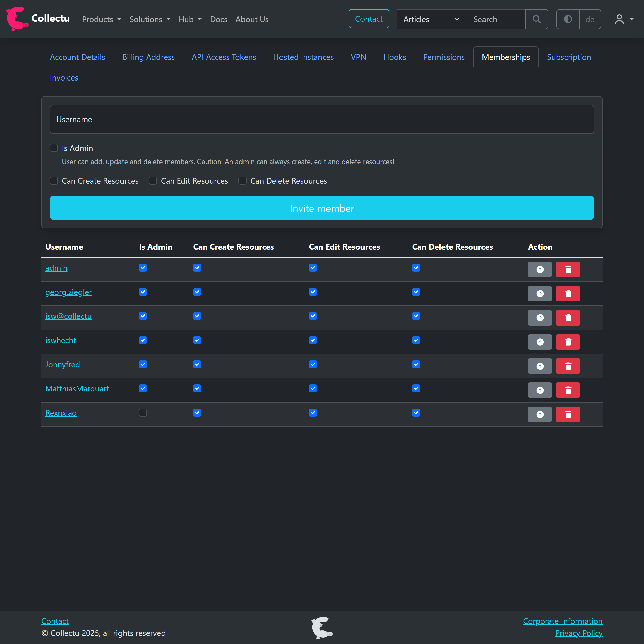This screenshot has width=644, height=644.
Task: Click the Collectu logo in the navbar
Action: click(x=38, y=19)
